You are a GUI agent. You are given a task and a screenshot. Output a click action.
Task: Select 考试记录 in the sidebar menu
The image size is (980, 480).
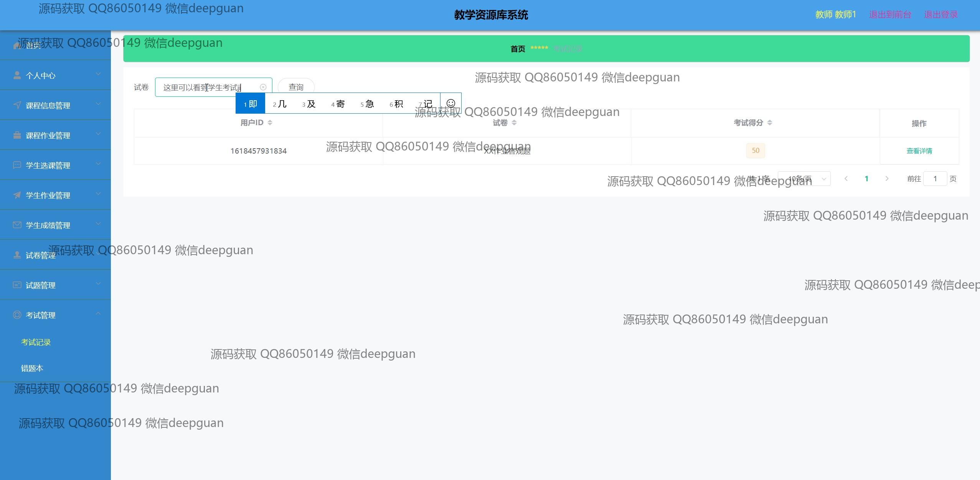click(x=36, y=342)
